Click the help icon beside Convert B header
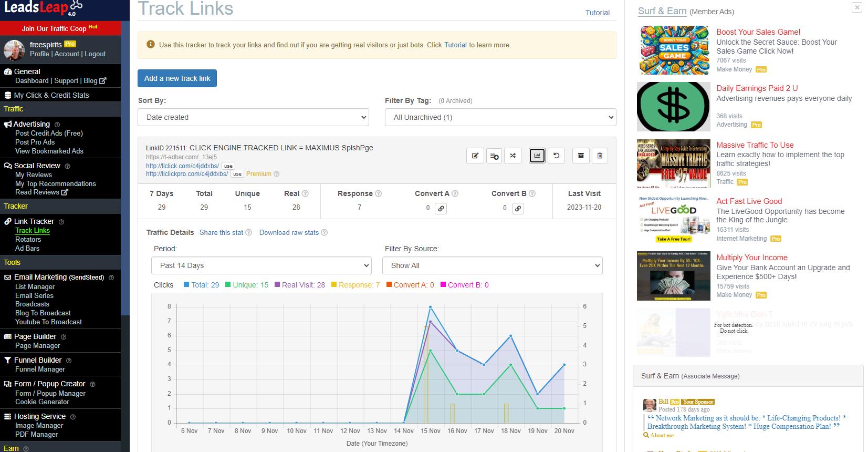Screen dimensions: 868x452 532,193
